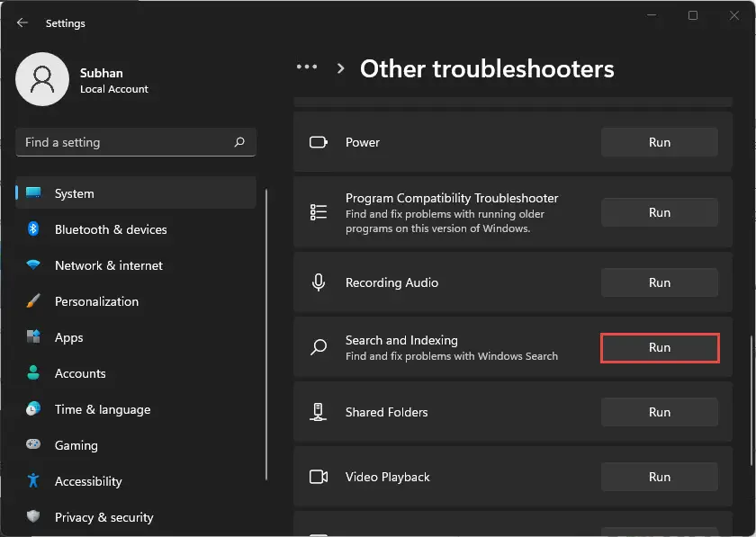This screenshot has width=756, height=537.
Task: Click the Power battery icon
Action: click(x=319, y=142)
